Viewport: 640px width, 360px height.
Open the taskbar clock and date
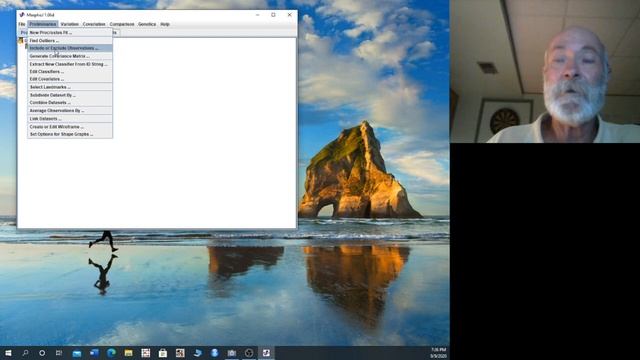pos(438,353)
